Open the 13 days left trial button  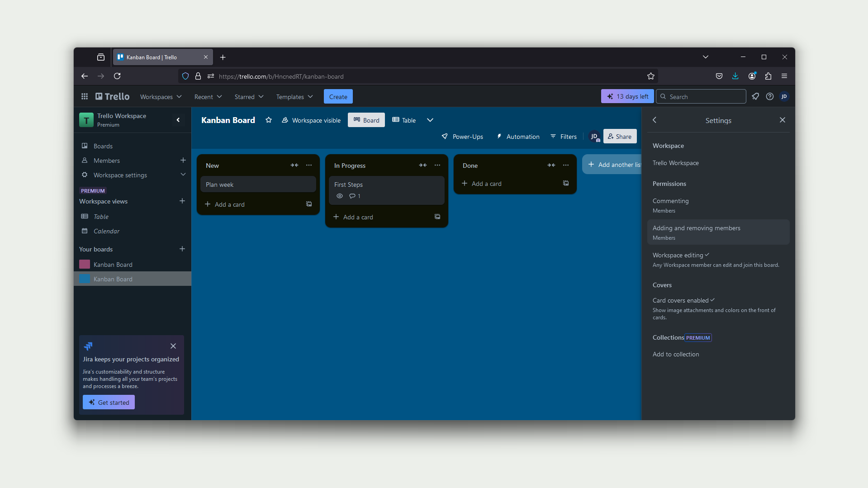click(627, 96)
